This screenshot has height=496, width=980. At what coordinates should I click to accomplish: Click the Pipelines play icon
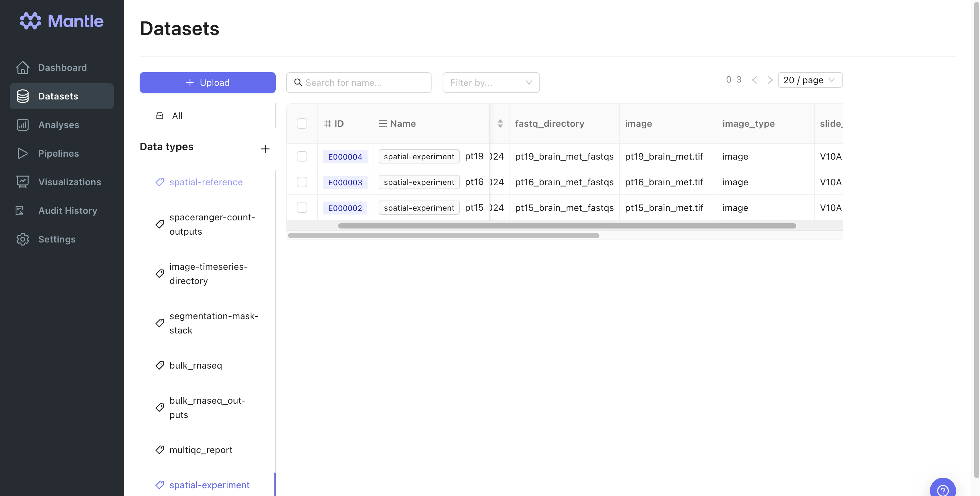22,153
